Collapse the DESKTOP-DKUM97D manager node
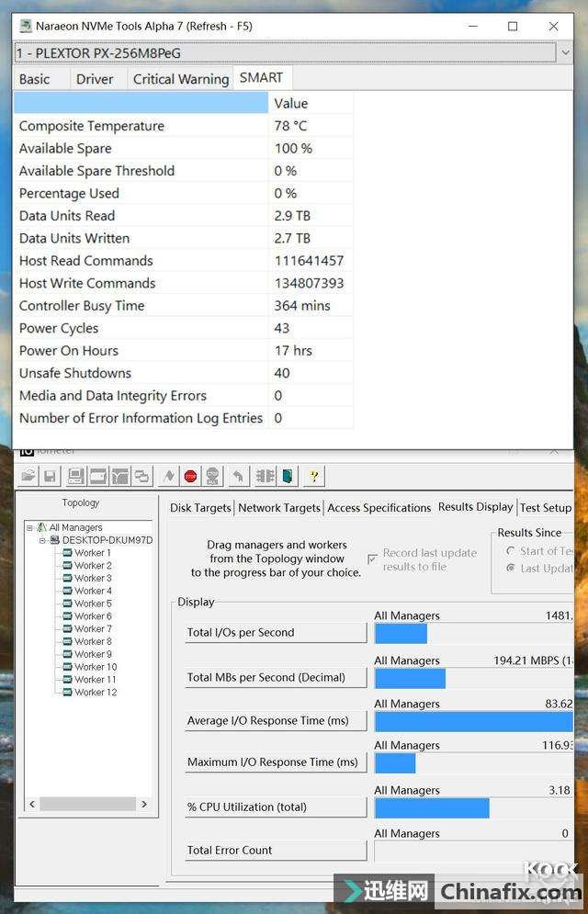588x914 pixels. point(42,540)
